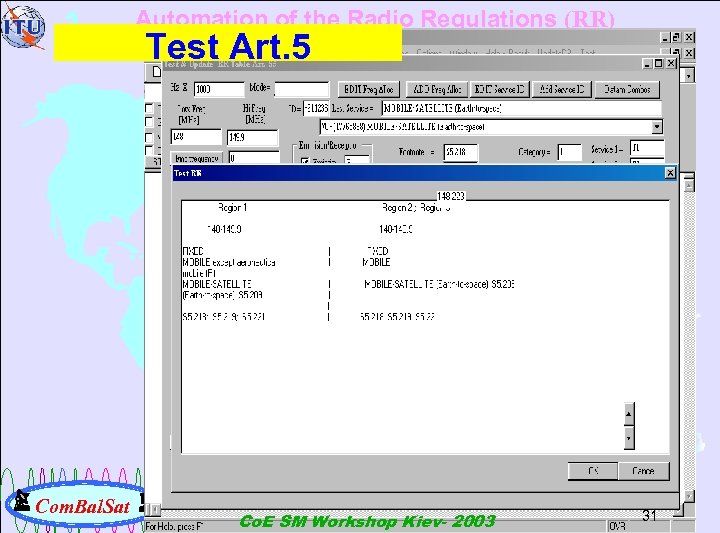720x533 pixels.
Task: Click the background window's vertical scroll up arrow
Action: click(x=688, y=185)
